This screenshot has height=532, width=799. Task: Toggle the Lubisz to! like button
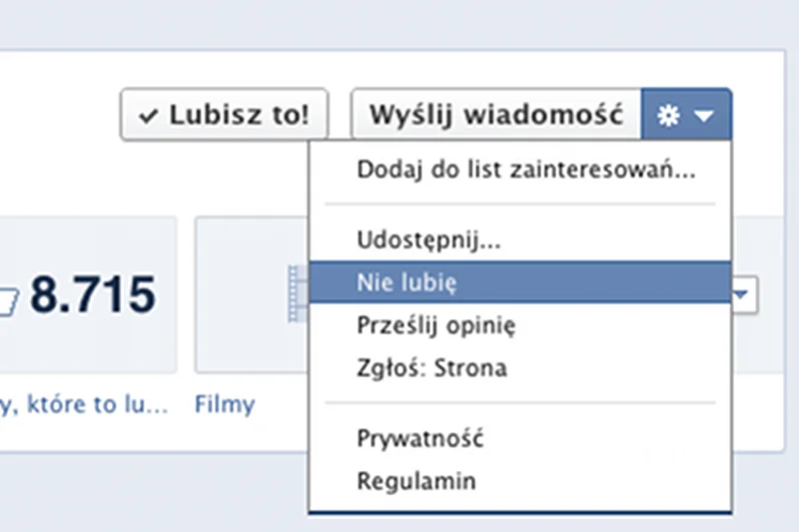click(x=224, y=114)
